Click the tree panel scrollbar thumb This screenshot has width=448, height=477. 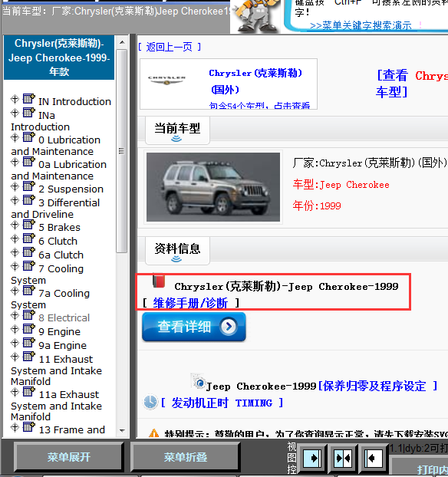pyautogui.click(x=122, y=151)
